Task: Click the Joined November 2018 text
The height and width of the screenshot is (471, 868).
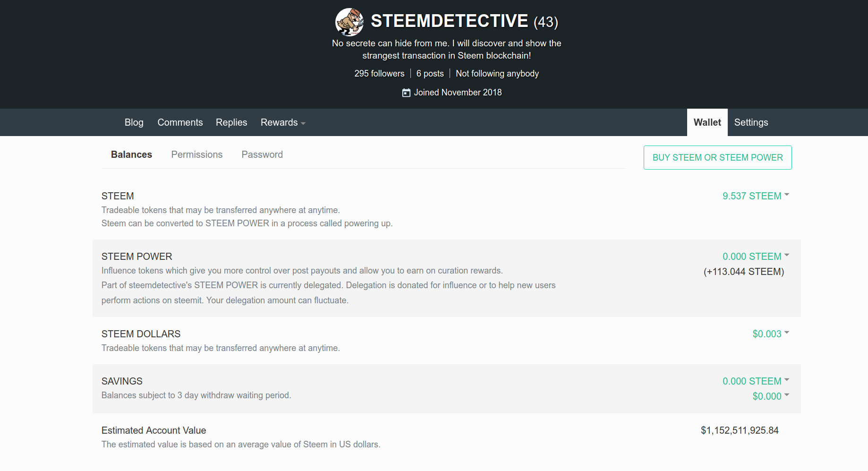Action: [x=458, y=93]
